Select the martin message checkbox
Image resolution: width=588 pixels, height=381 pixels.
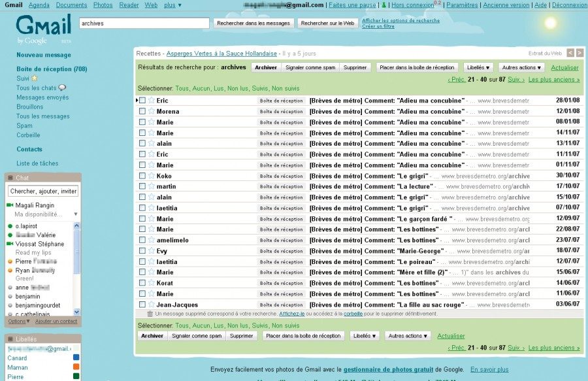pyautogui.click(x=142, y=186)
